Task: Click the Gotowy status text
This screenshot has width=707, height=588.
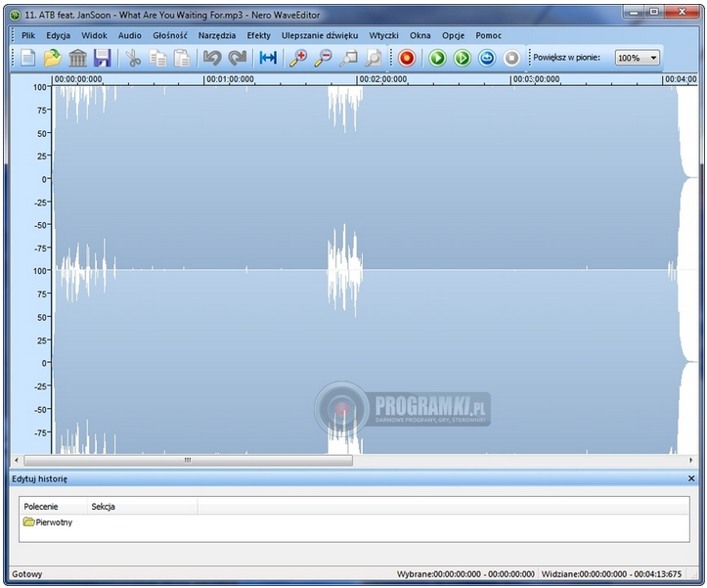Action: [x=27, y=574]
